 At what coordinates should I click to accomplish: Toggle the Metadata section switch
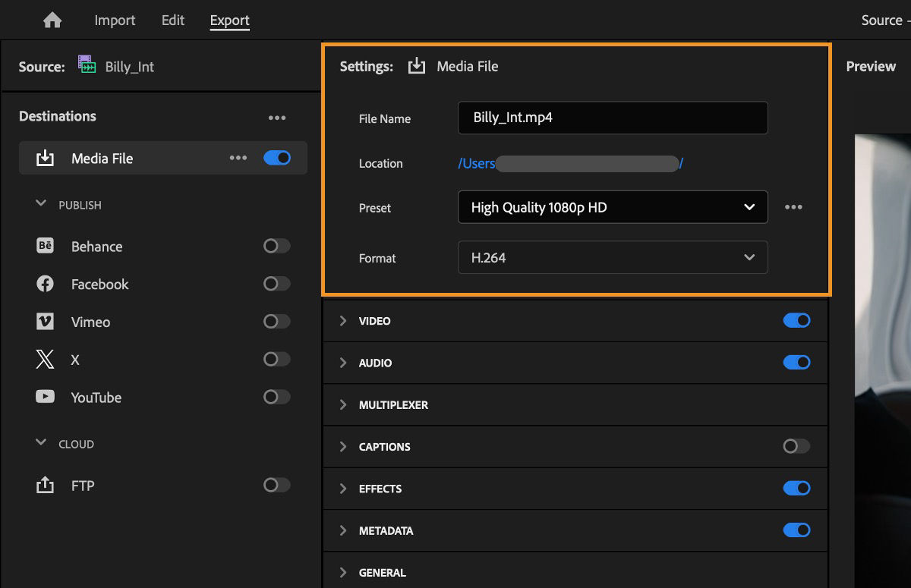[x=796, y=530]
